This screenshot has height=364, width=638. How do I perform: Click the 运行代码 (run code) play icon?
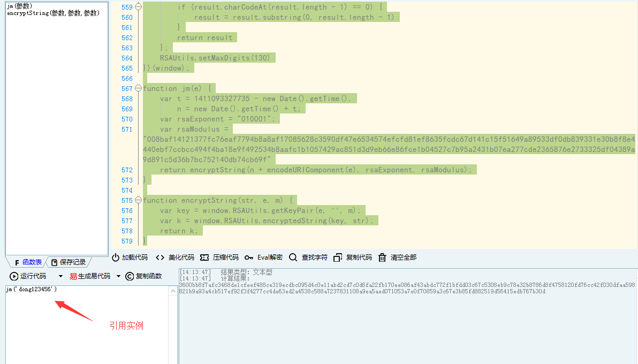tap(14, 276)
